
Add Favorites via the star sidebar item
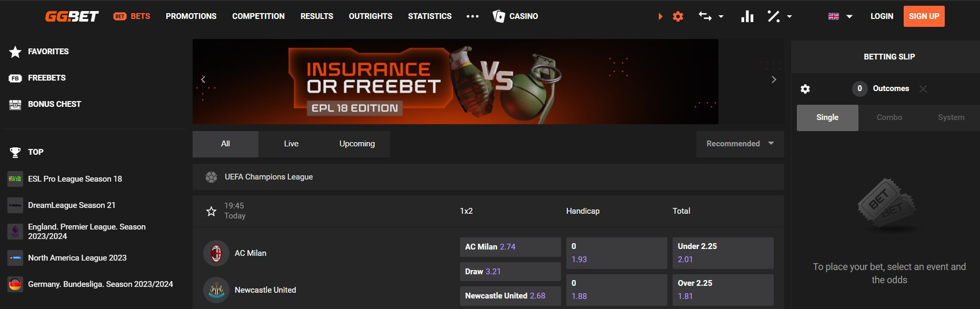click(x=14, y=51)
